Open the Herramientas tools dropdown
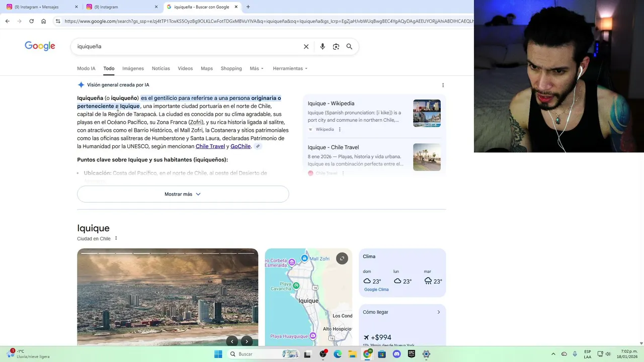644x362 pixels. pos(290,68)
